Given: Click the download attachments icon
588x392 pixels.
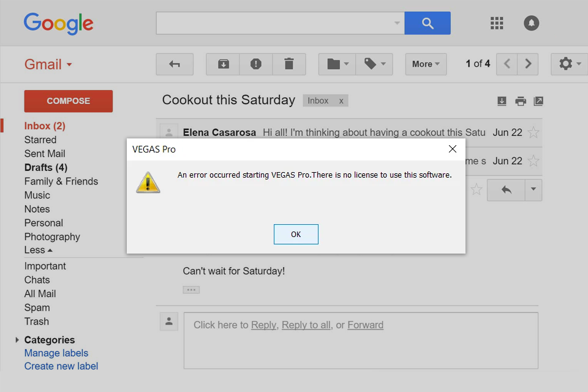Looking at the screenshot, I should pos(502,101).
